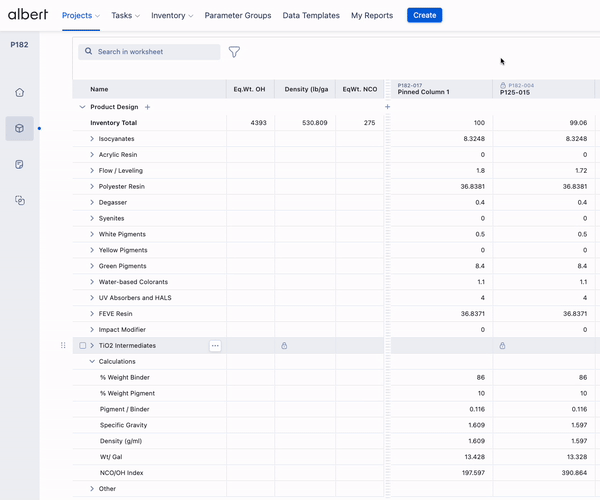Image resolution: width=600 pixels, height=500 pixels.
Task: Focus the Search in worksheet field
Action: tap(155, 52)
